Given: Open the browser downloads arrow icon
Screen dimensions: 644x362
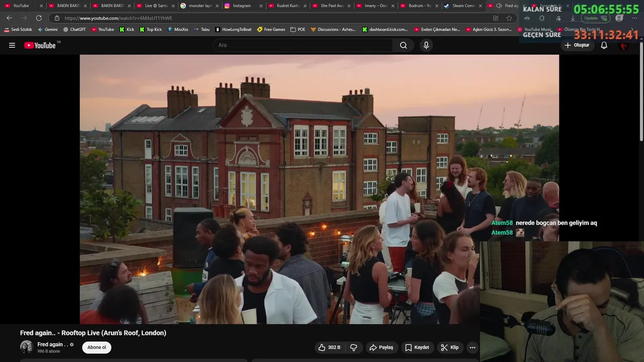Looking at the screenshot, I should 573,18.
